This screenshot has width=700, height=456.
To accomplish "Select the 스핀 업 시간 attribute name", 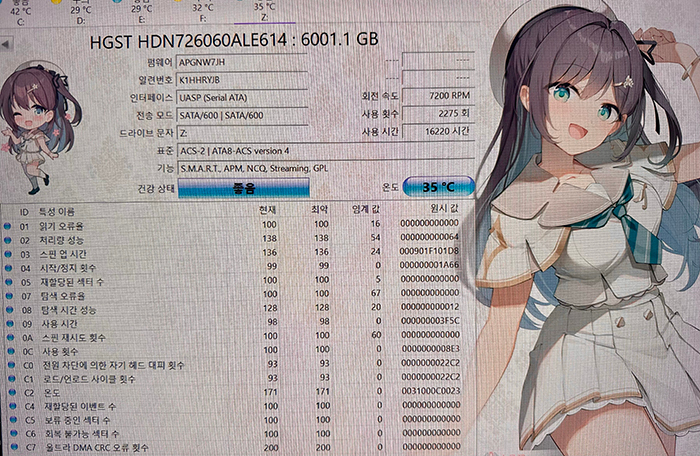I will 63,254.
